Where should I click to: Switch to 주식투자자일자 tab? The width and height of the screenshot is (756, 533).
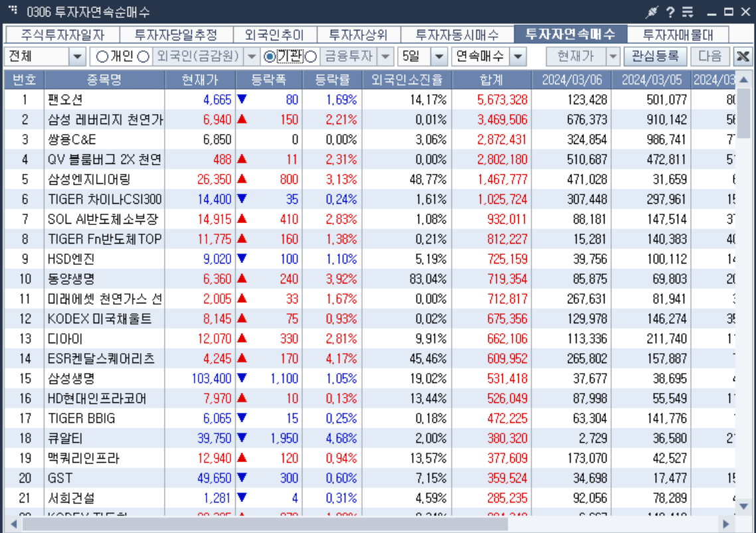coord(62,35)
